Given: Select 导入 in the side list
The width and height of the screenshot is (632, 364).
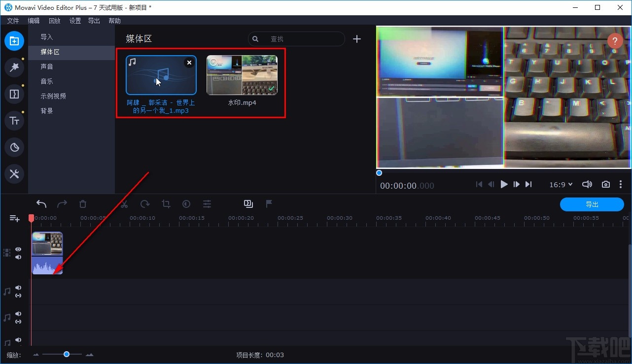Looking at the screenshot, I should pyautogui.click(x=71, y=37).
